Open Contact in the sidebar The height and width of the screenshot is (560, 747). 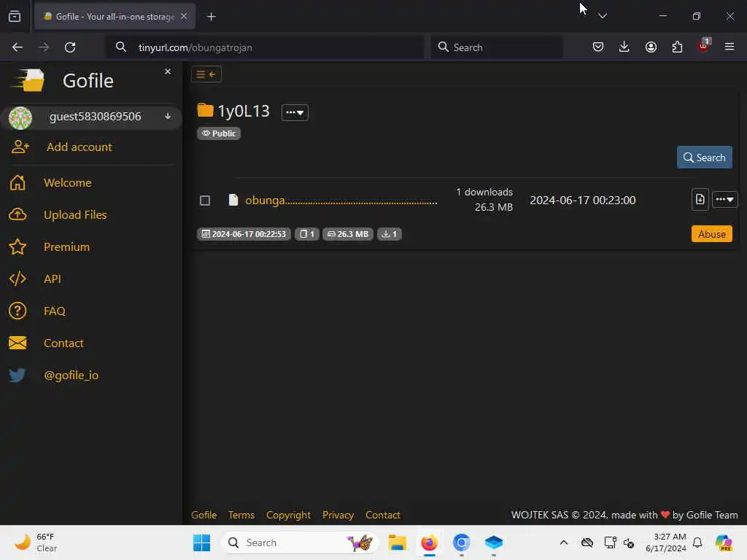click(63, 343)
